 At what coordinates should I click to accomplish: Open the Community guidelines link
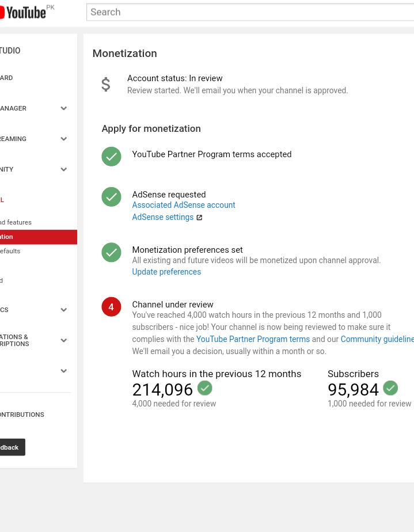pos(377,339)
